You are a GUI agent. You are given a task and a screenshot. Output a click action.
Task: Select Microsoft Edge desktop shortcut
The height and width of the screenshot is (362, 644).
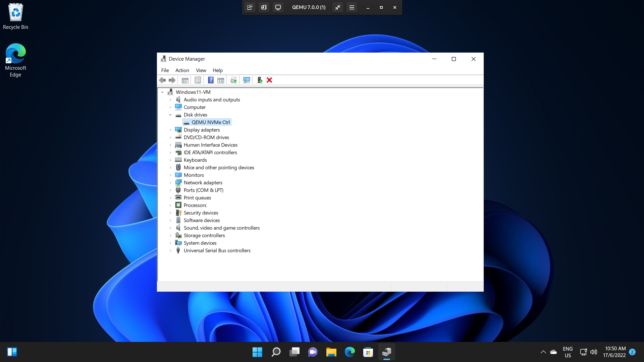[x=15, y=60]
